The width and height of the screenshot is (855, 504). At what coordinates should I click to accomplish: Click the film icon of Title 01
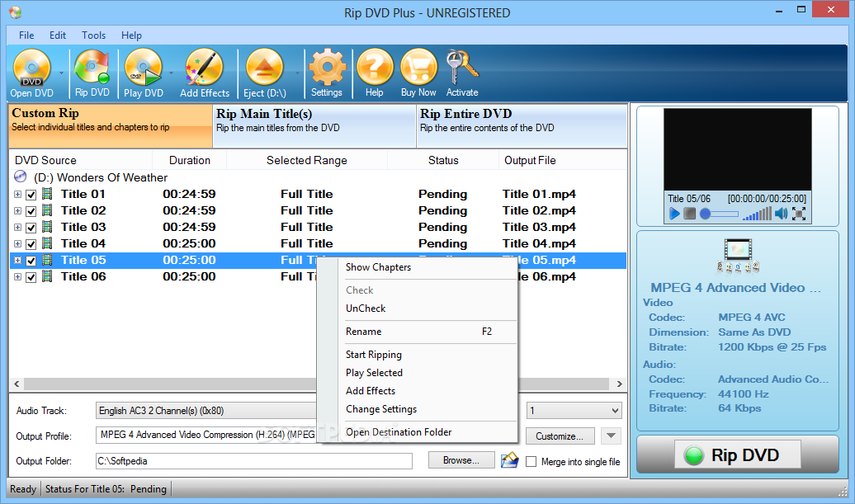(47, 194)
